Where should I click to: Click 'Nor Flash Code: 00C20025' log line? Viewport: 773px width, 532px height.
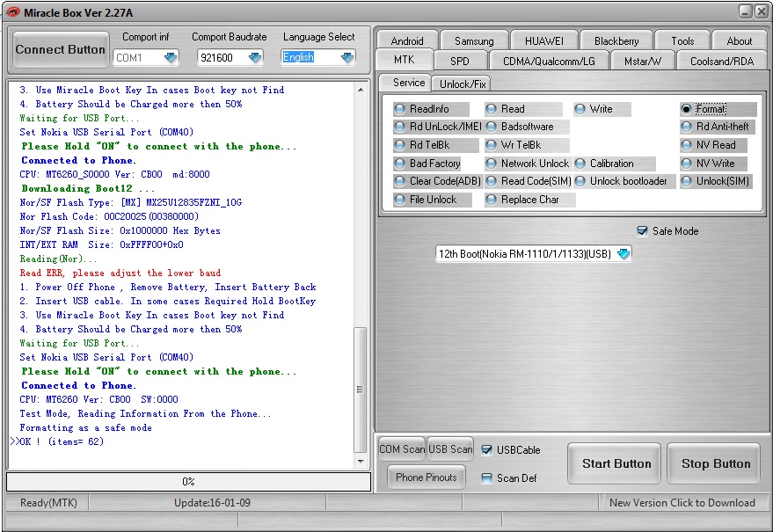109,216
